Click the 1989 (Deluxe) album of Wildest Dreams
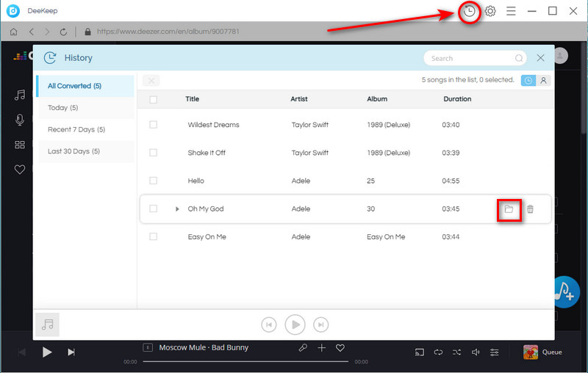This screenshot has height=373, width=588. tap(389, 125)
